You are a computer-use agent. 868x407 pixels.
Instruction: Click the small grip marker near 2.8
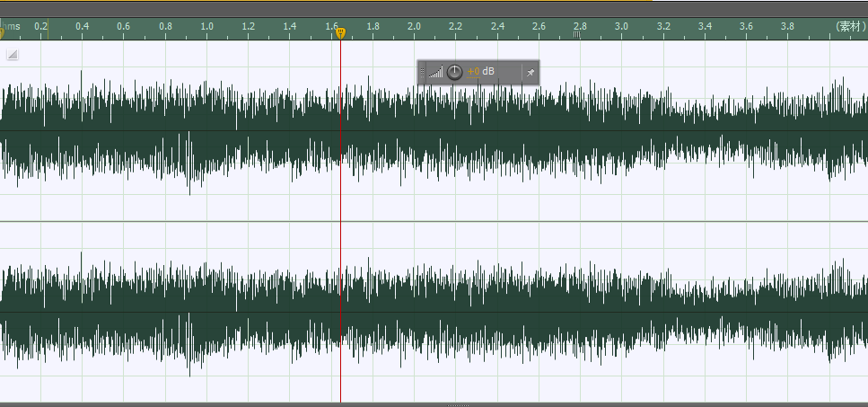pyautogui.click(x=577, y=36)
